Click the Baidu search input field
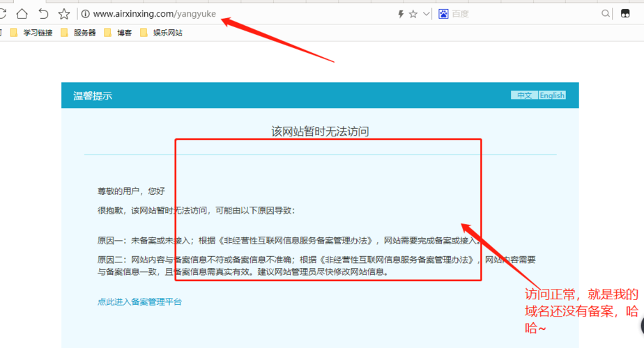Image resolution: width=644 pixels, height=348 pixels. (x=525, y=14)
